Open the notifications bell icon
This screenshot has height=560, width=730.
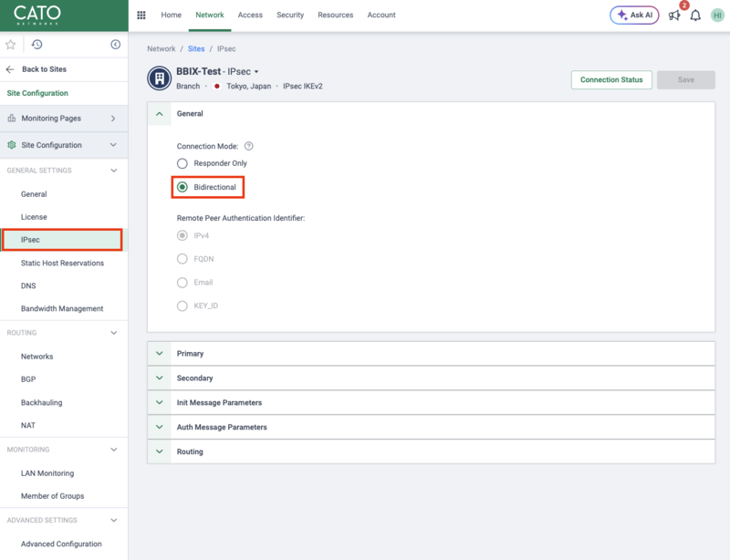(695, 16)
